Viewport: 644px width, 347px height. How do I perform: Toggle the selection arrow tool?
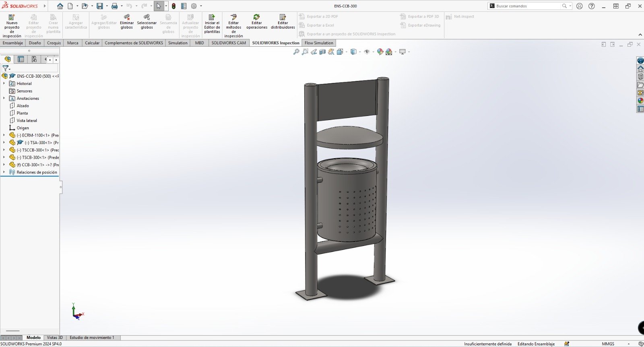(159, 6)
